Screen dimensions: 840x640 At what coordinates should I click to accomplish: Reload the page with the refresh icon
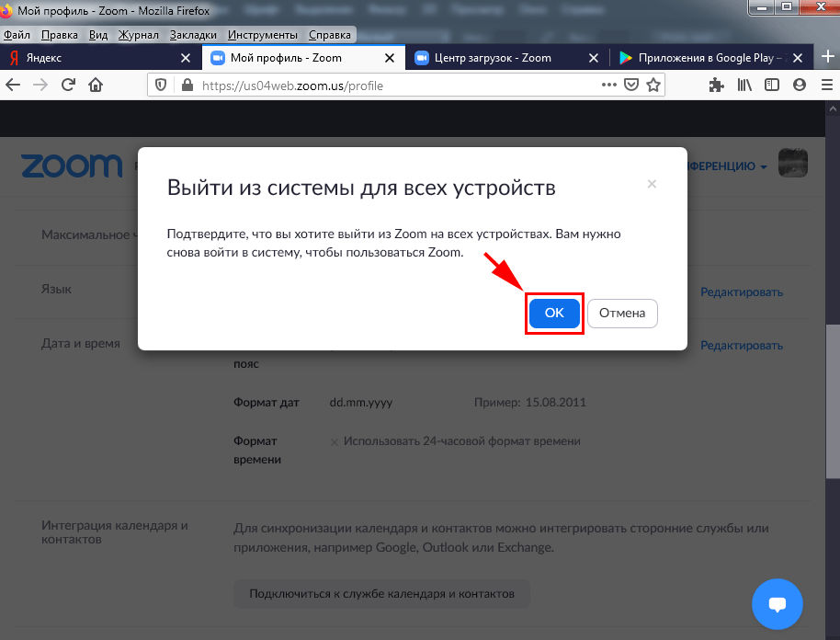tap(67, 85)
